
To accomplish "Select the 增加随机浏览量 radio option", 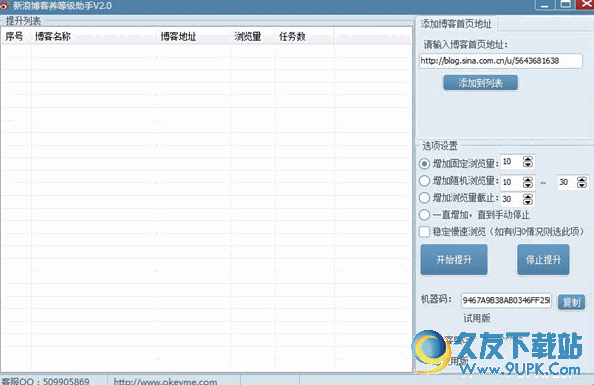I will [424, 181].
